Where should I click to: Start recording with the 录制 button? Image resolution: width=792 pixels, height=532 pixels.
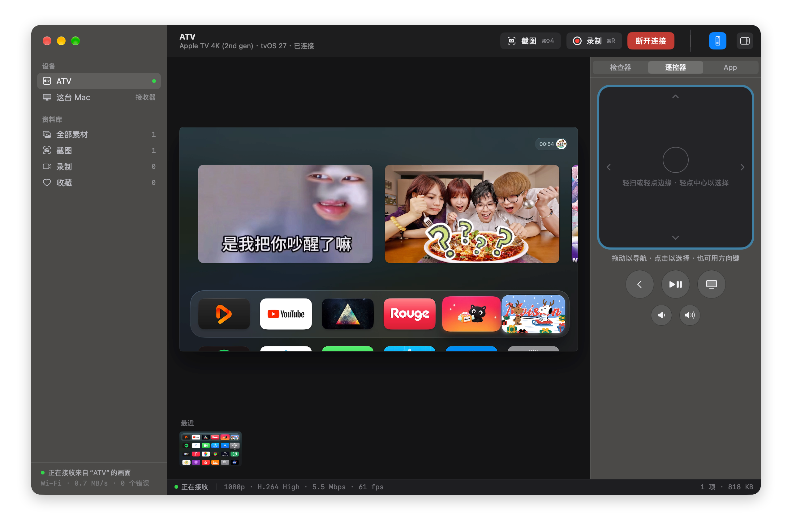(594, 41)
